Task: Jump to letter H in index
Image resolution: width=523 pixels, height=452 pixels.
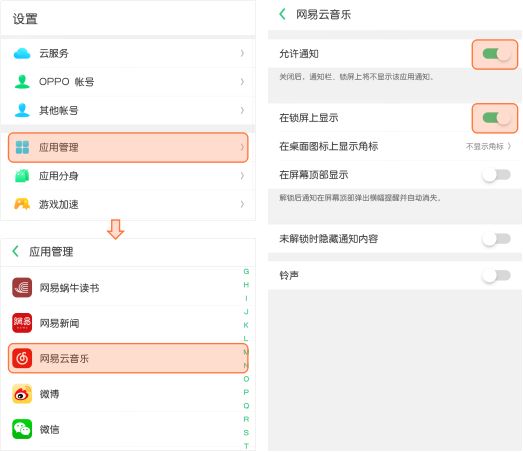Action: point(246,285)
